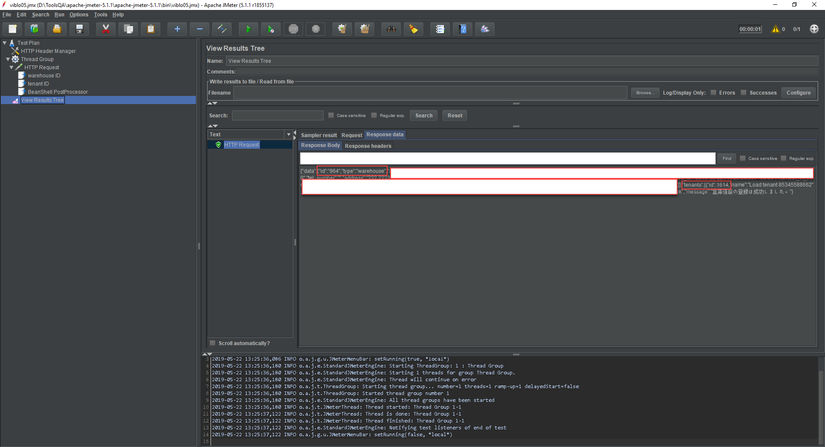Switch to the Sampler result tab

coord(319,135)
